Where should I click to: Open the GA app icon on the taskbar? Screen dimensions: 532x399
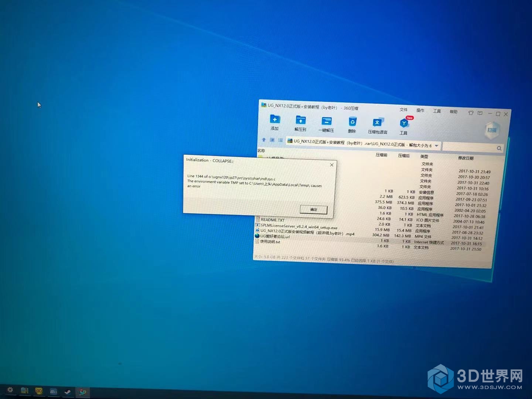54,391
